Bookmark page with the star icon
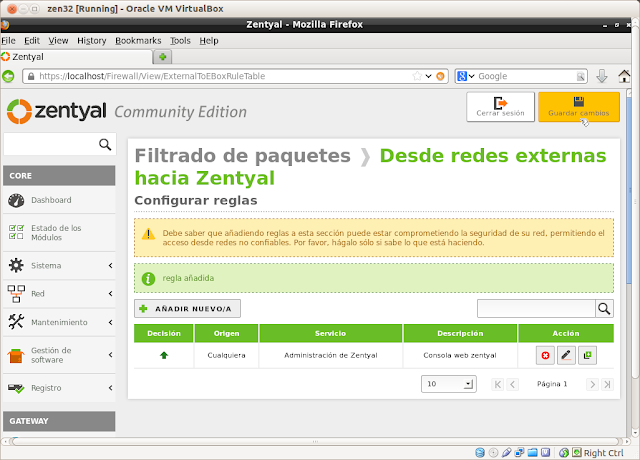 [417, 76]
